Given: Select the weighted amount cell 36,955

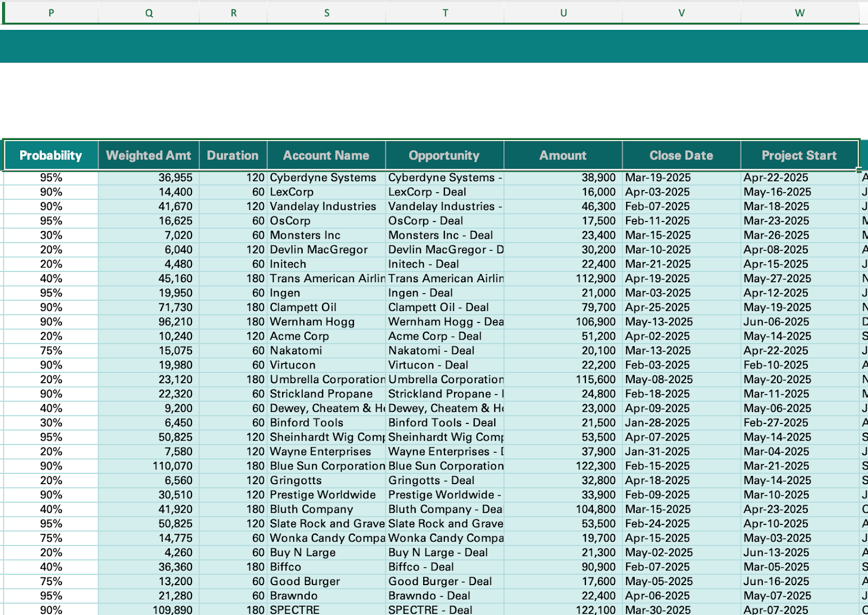Looking at the screenshot, I should pyautogui.click(x=149, y=177).
